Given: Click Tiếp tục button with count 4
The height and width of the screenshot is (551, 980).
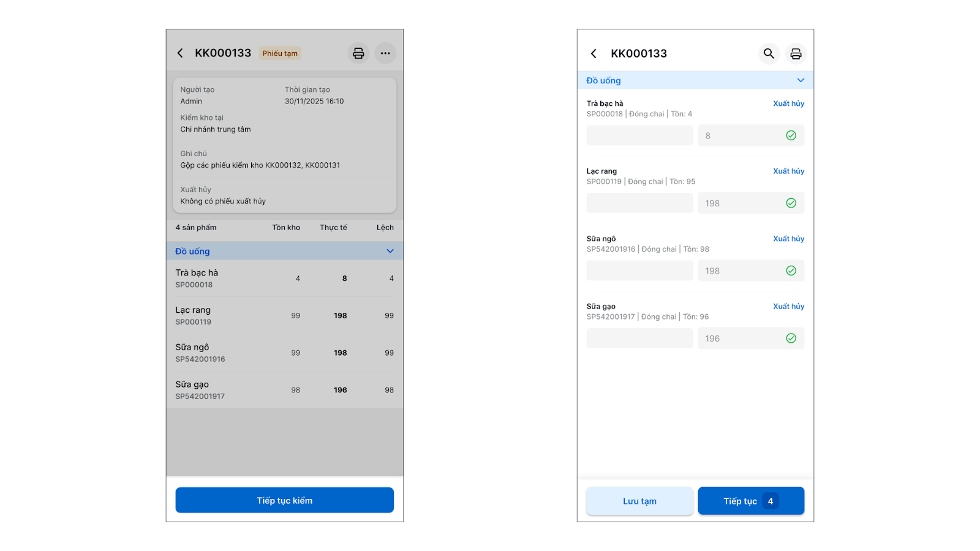Looking at the screenshot, I should [x=751, y=501].
